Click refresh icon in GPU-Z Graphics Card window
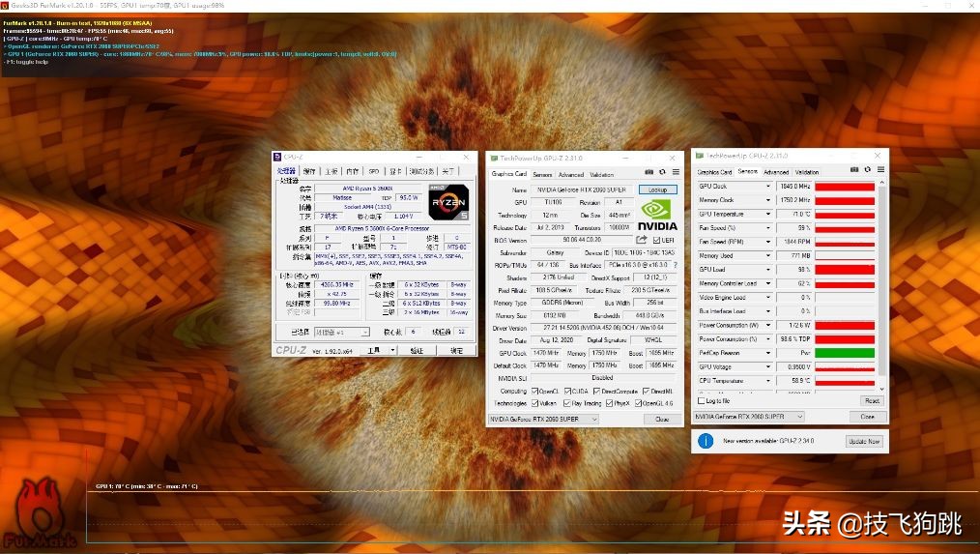Screen dimensions: 980x554 [x=662, y=172]
